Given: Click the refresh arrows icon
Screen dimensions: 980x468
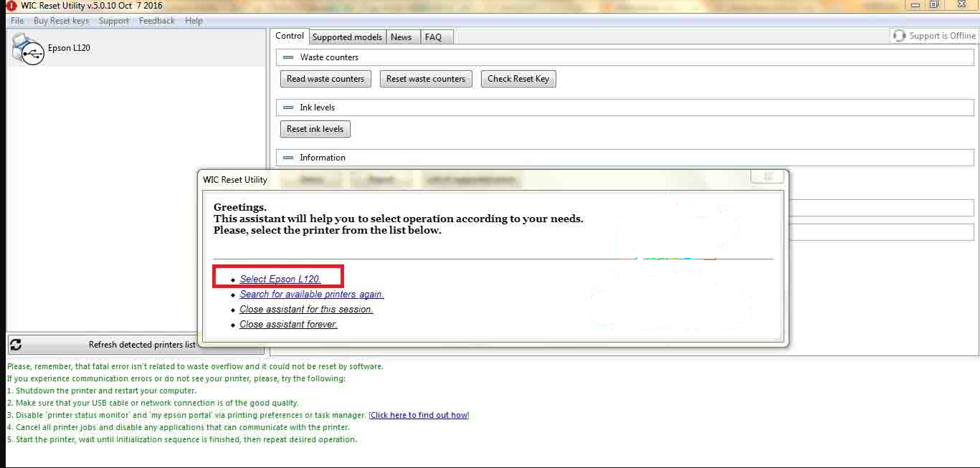Looking at the screenshot, I should [x=16, y=345].
